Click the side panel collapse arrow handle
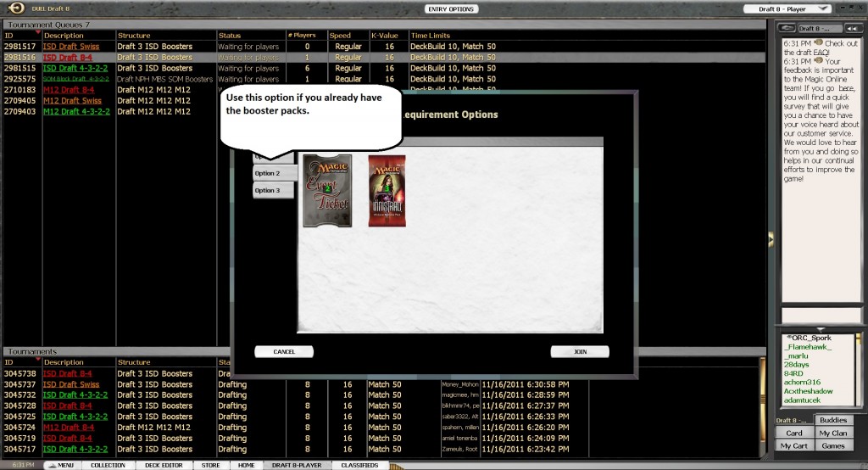This screenshot has width=868, height=470. [771, 238]
